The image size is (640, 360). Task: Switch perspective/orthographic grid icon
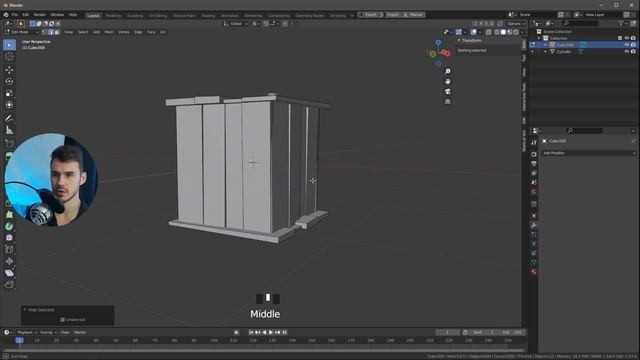[x=448, y=102]
